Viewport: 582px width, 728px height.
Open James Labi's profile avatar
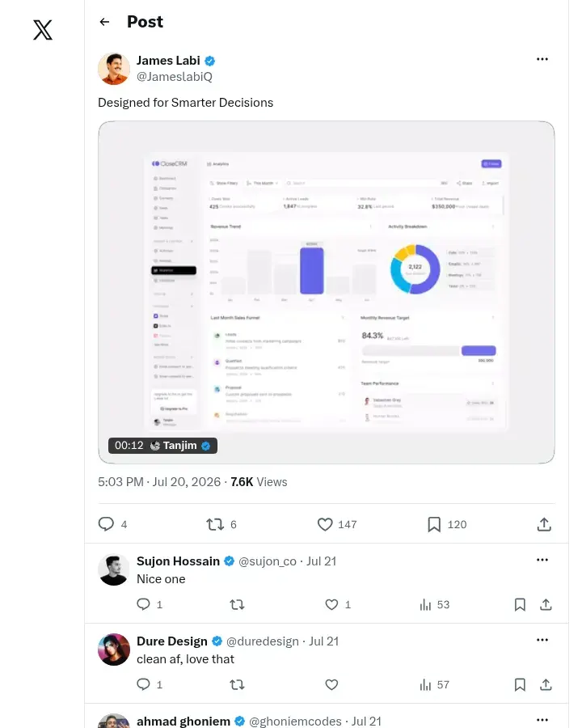coord(114,69)
